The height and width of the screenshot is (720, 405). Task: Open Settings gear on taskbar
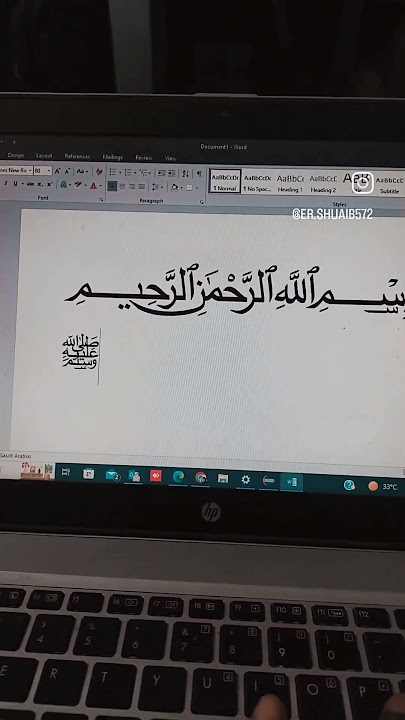[246, 480]
